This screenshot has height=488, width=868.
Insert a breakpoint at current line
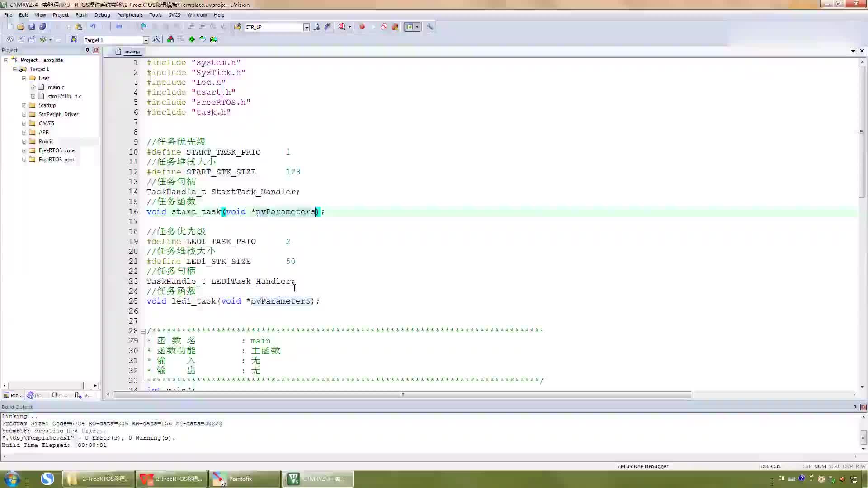(362, 27)
